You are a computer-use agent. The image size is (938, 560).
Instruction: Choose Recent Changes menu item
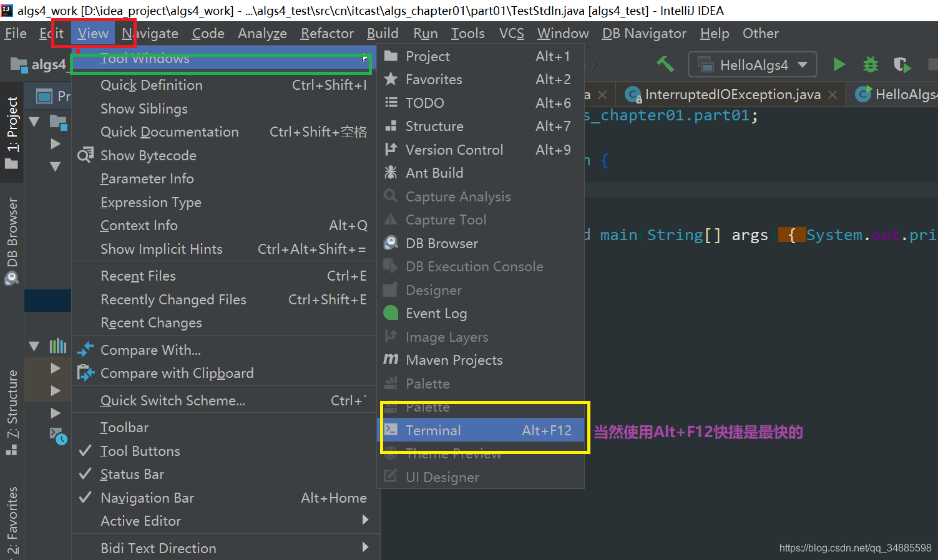pos(225,322)
